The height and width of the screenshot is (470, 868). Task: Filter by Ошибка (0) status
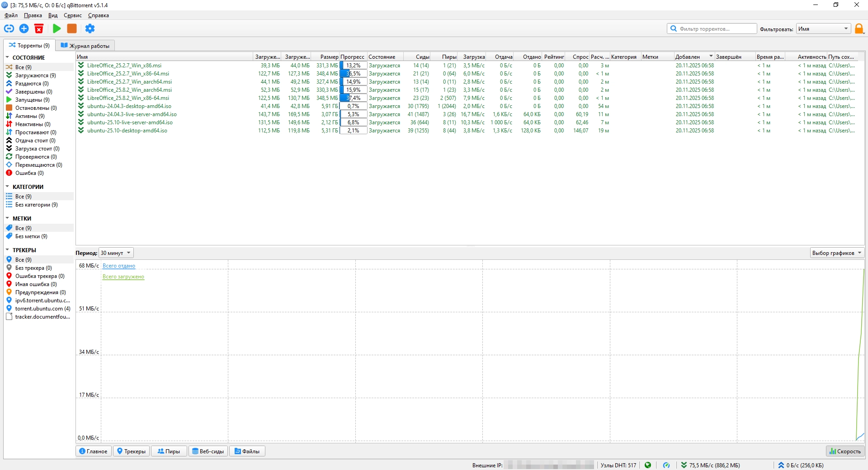29,173
